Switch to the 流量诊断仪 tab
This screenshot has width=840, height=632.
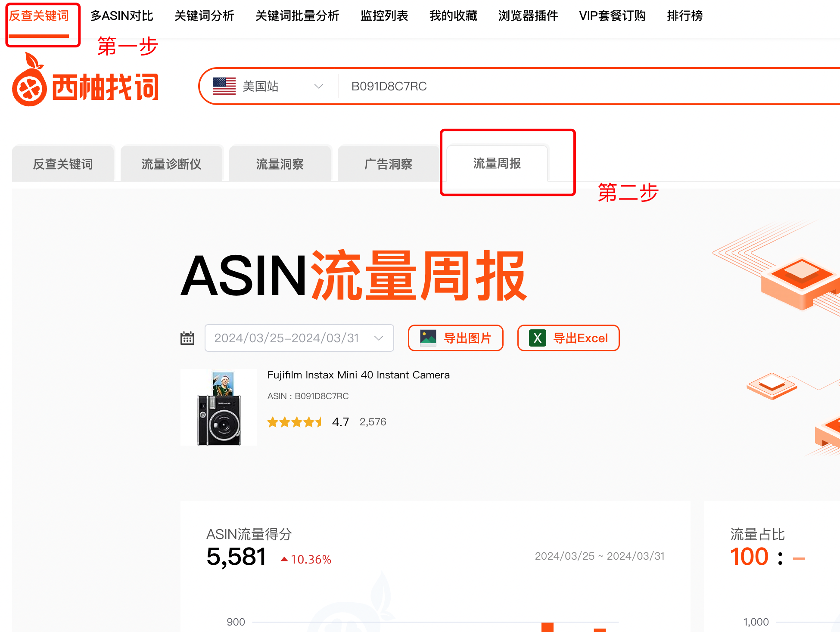tap(171, 164)
